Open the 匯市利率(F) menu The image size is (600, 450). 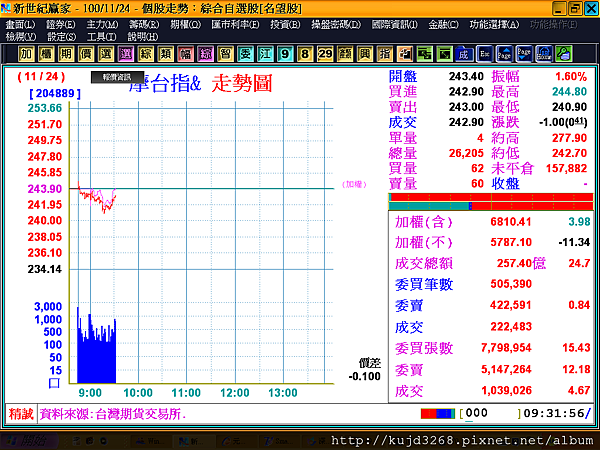[235, 25]
